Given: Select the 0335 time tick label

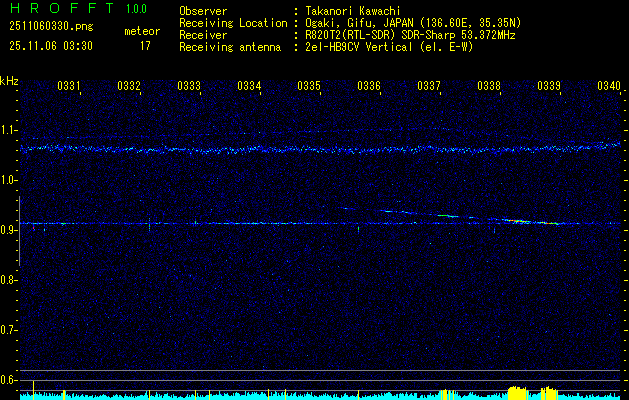Looking at the screenshot, I should point(309,87).
